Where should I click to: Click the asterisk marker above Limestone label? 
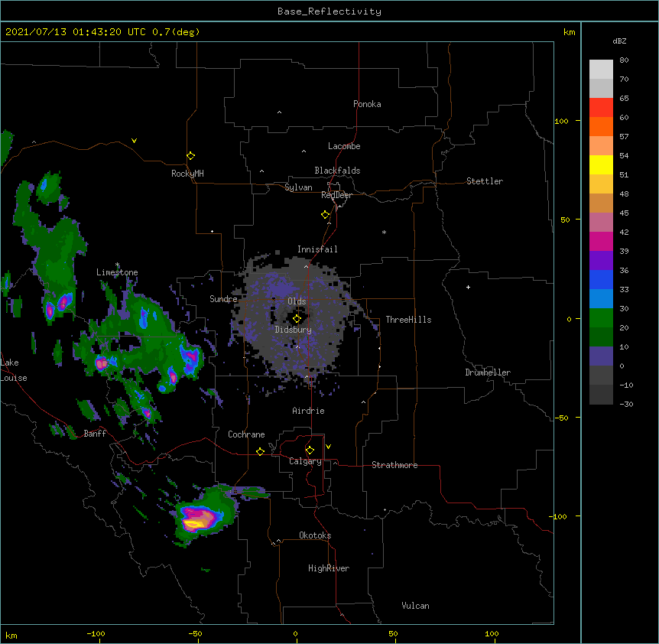point(117,265)
